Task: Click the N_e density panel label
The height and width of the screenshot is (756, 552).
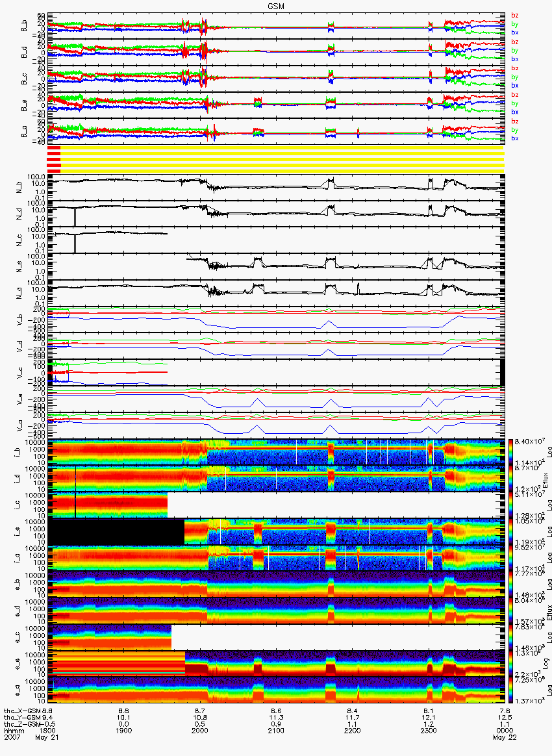Action: 19,266
